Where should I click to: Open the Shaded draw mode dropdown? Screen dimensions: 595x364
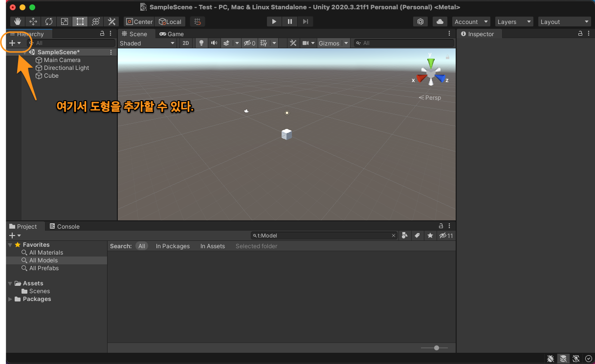(147, 43)
